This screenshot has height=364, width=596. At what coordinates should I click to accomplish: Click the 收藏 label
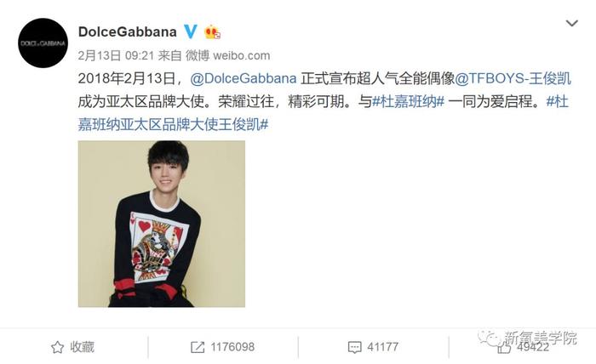point(82,347)
